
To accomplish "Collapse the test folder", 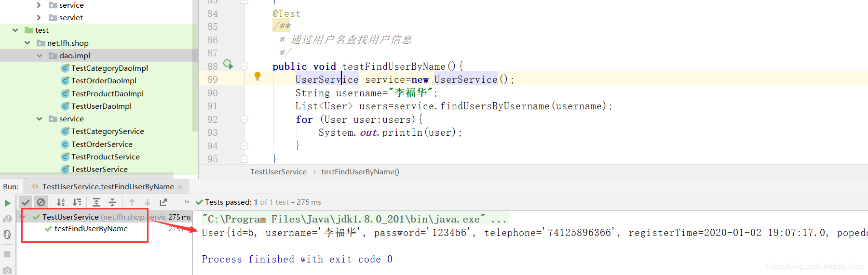I will (15, 30).
